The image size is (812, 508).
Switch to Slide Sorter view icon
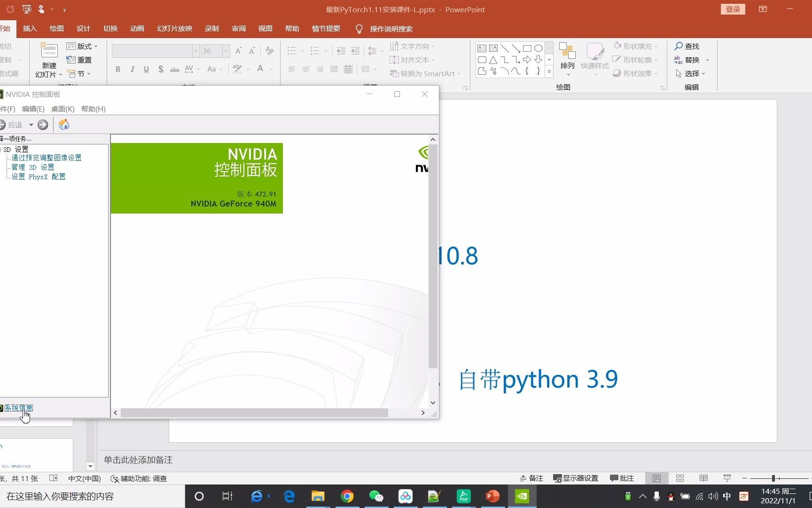pyautogui.click(x=680, y=478)
